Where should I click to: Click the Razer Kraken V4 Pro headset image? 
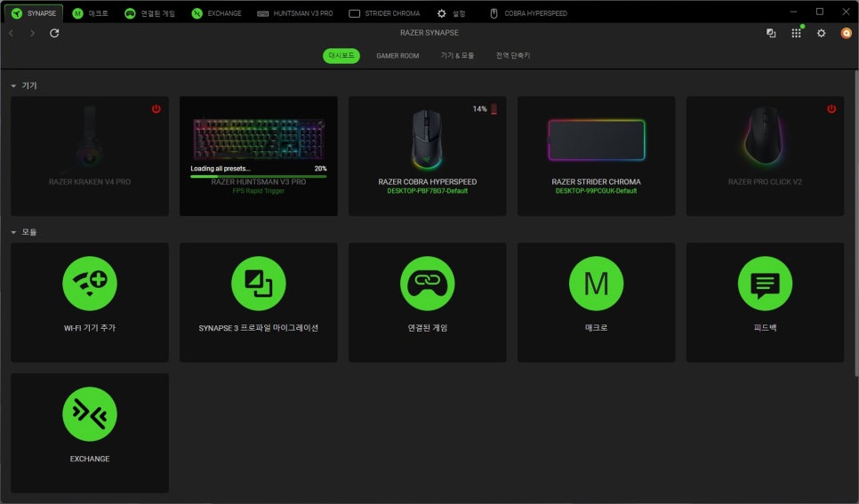click(x=89, y=138)
